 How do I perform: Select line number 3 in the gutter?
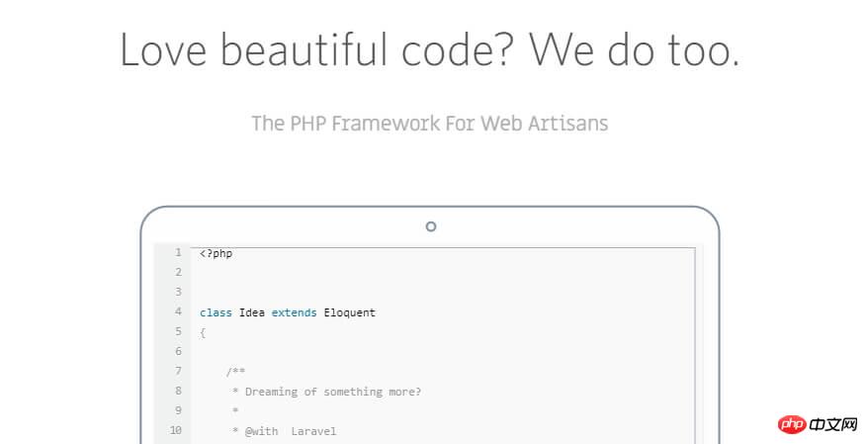178,293
